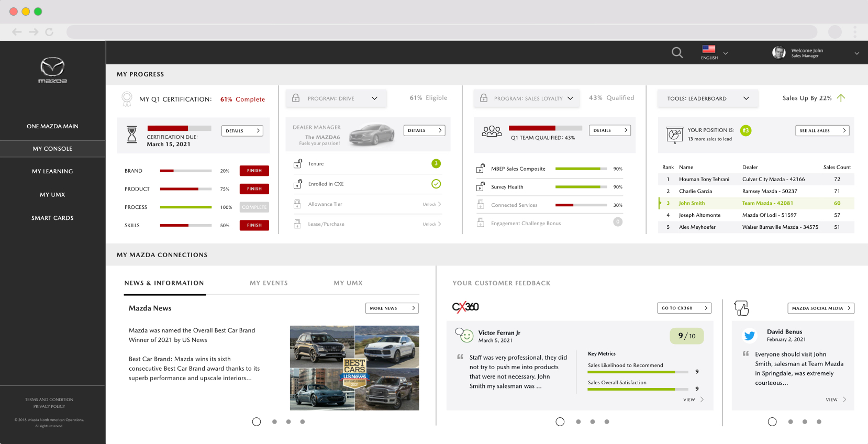Click locked icon beside Lease/Purchase
The image size is (868, 444).
tap(297, 224)
